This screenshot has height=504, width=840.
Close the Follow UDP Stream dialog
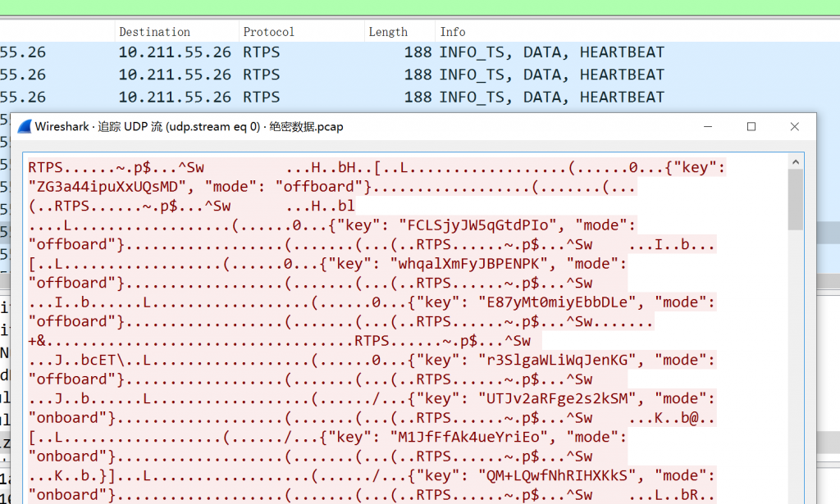(x=794, y=127)
